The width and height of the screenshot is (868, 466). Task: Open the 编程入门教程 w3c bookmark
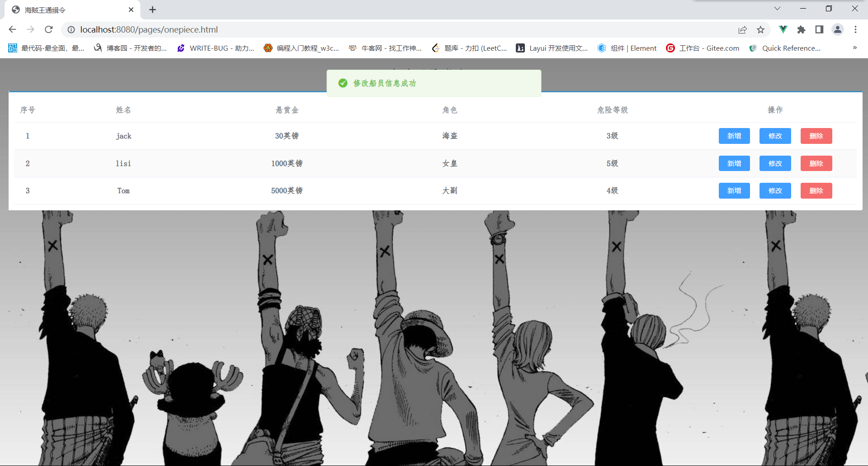point(302,48)
